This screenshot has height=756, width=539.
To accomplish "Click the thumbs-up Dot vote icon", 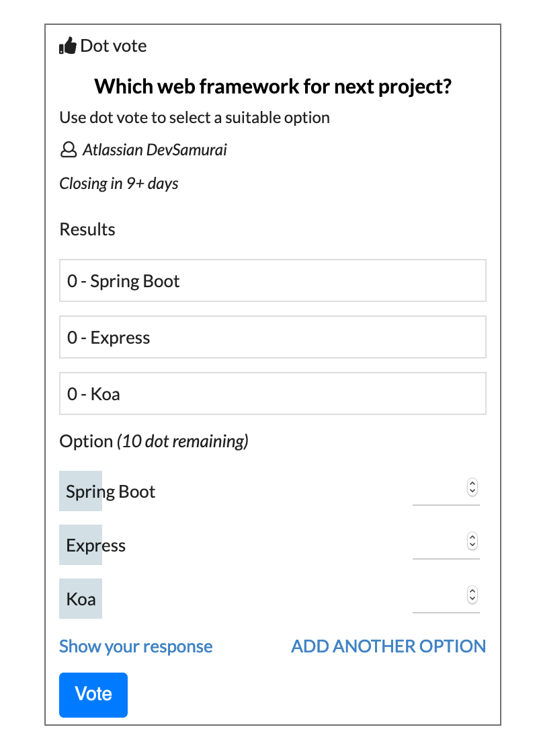I will (x=68, y=46).
